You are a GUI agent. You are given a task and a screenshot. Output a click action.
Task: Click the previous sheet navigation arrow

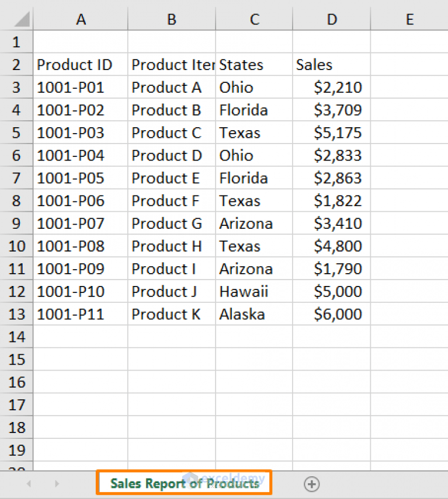(28, 484)
